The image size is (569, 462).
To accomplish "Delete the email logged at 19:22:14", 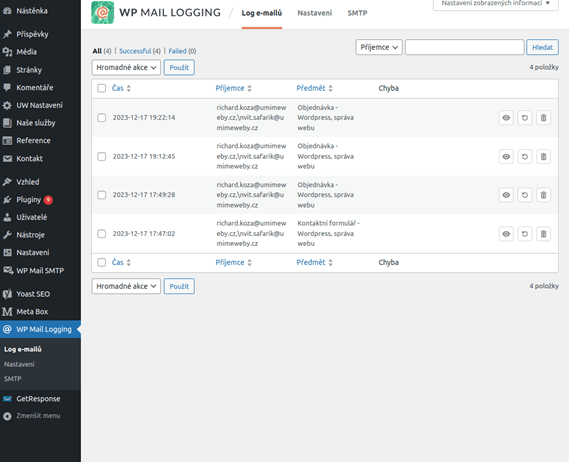I will coord(543,118).
